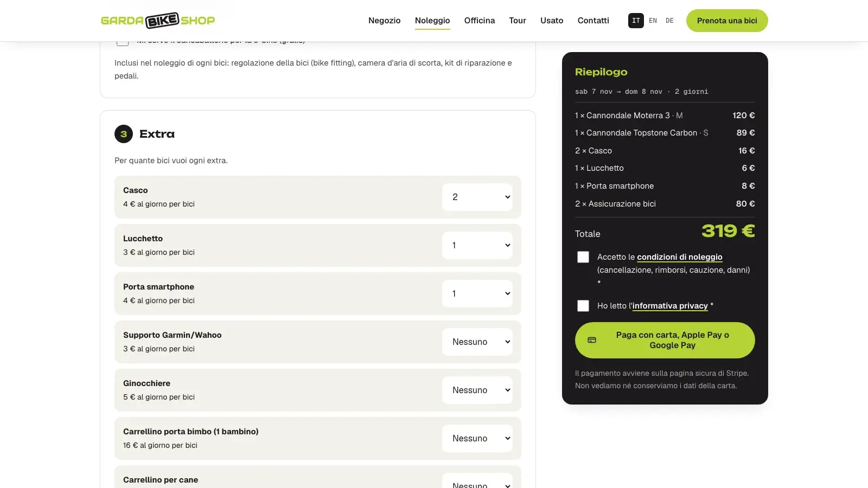
Task: Switch language to DE
Action: pyautogui.click(x=669, y=21)
